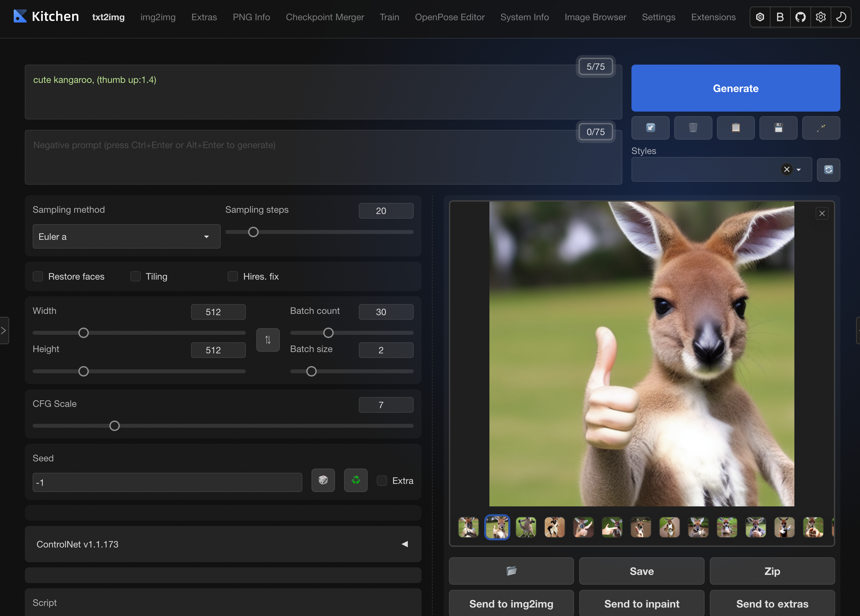Viewport: 860px width, 616px height.
Task: Click the Generate button
Action: 736,88
